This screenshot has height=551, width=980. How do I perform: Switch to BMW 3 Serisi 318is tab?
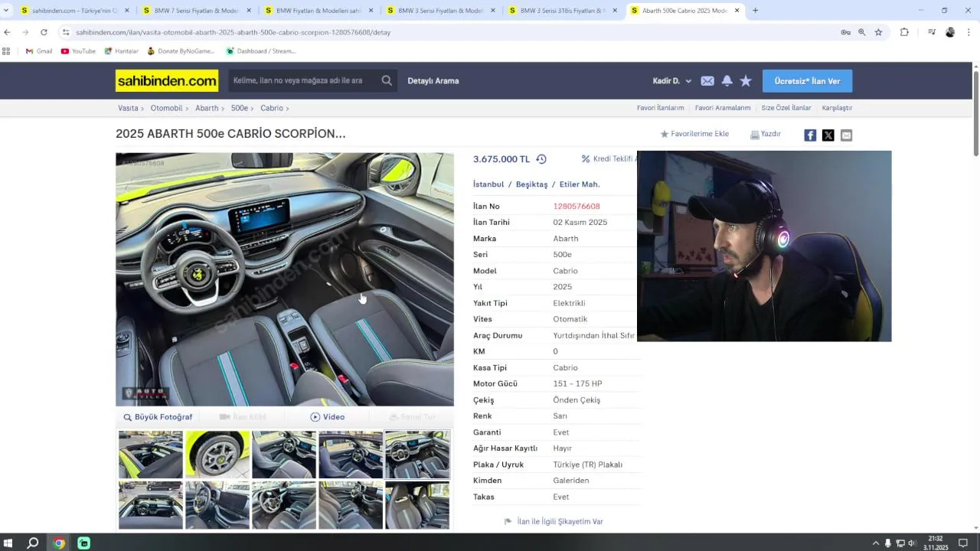tap(563, 11)
